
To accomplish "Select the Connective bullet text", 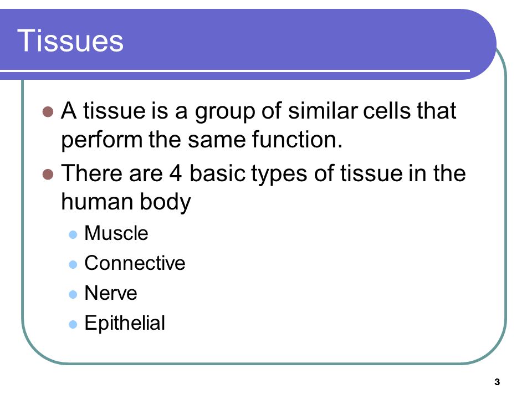I will point(135,263).
